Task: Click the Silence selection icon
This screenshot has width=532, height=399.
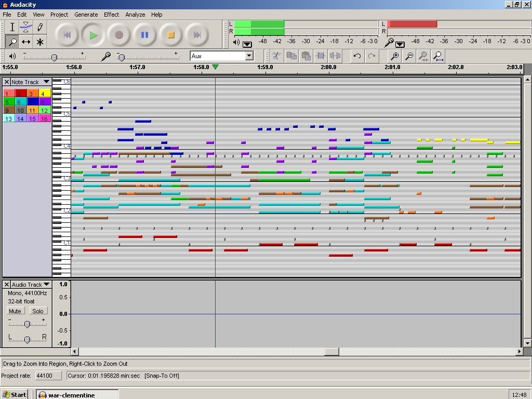Action: click(335, 56)
